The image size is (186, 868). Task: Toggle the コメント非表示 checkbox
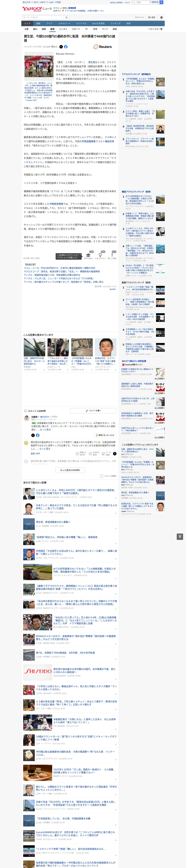coord(102,476)
